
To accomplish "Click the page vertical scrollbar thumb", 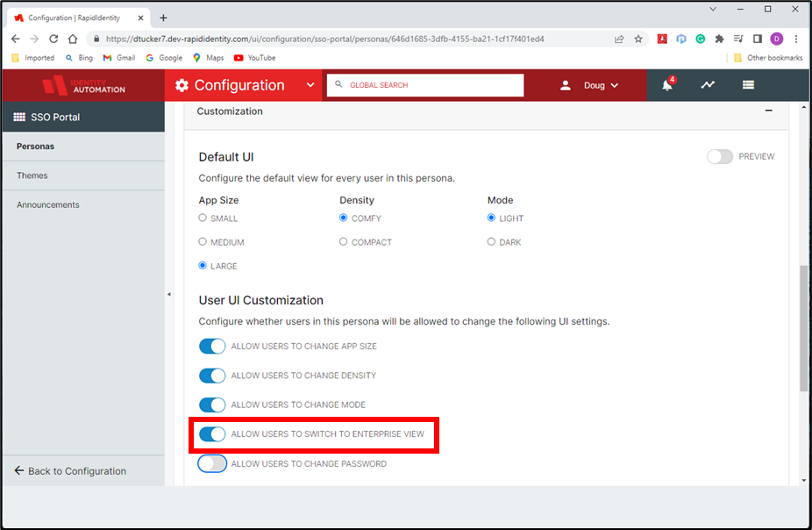I will click(x=804, y=329).
